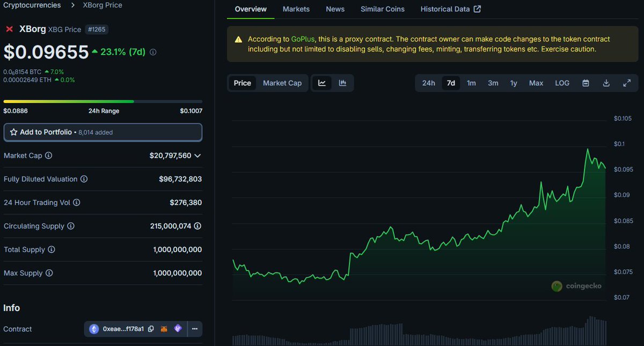Click info icon next to 23.1% (7d)
The image size is (644, 346).
pos(153,53)
